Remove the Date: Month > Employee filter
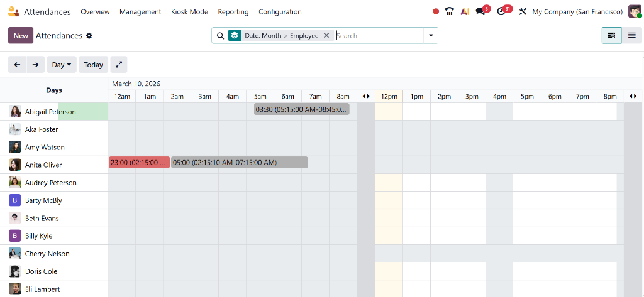 326,36
